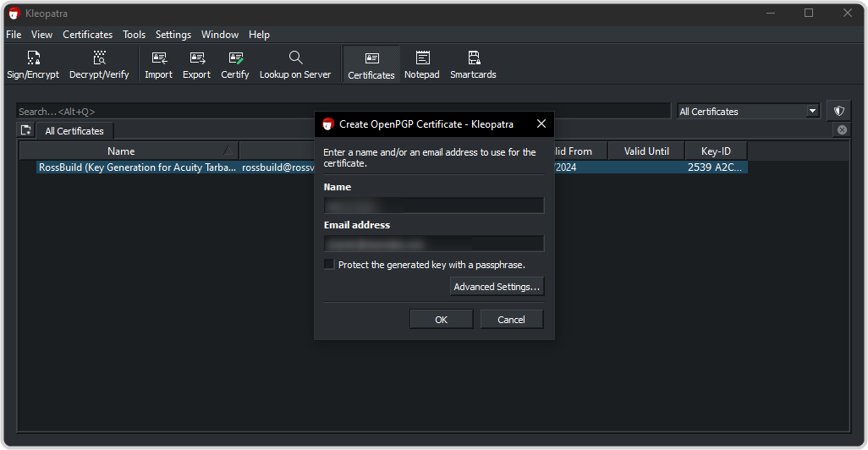This screenshot has width=868, height=450.
Task: Select the All Certificates tab
Action: [x=74, y=131]
